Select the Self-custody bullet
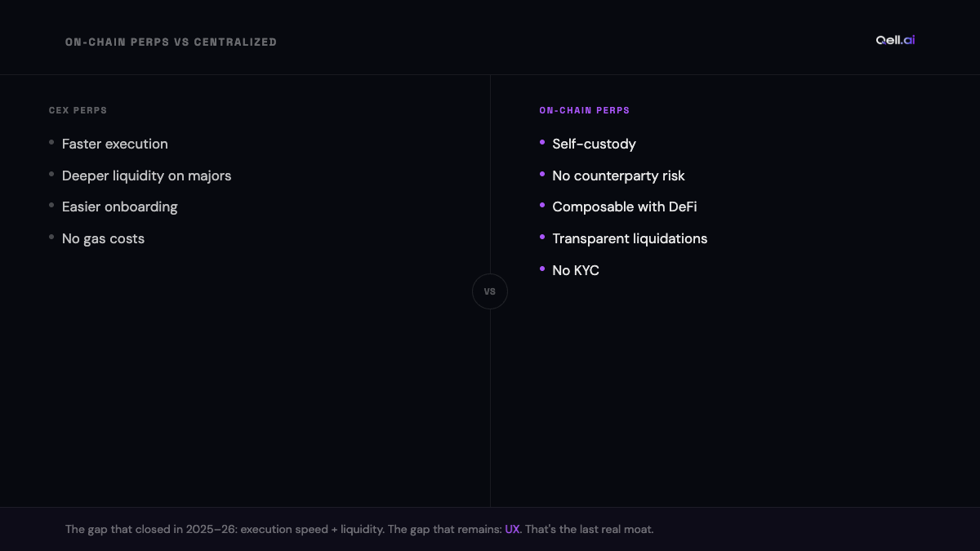 coord(594,144)
